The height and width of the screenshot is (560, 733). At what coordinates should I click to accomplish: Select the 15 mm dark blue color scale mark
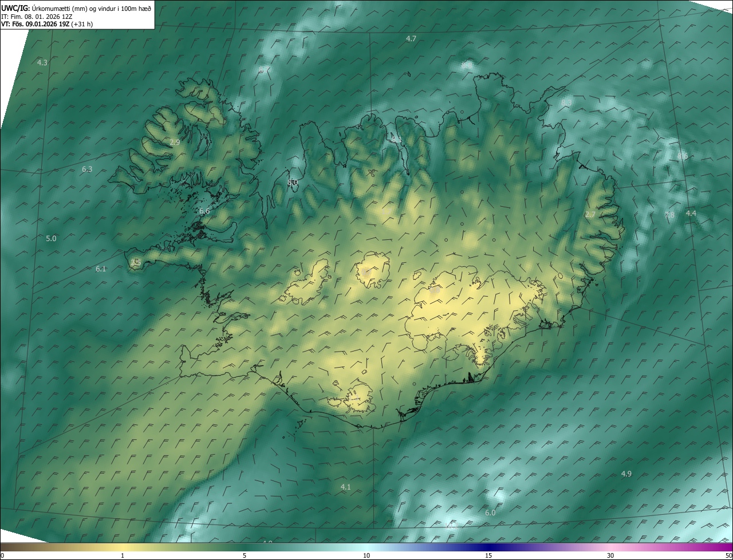coord(488,555)
